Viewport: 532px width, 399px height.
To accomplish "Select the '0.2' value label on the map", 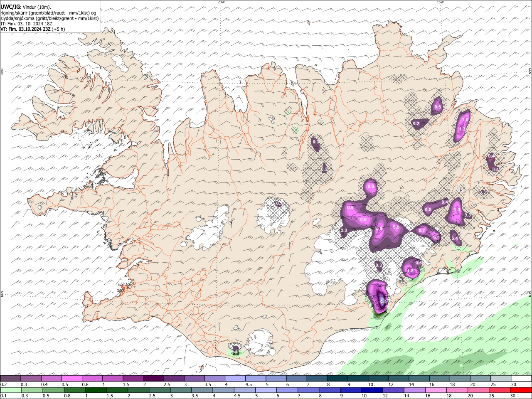I will (325, 170).
